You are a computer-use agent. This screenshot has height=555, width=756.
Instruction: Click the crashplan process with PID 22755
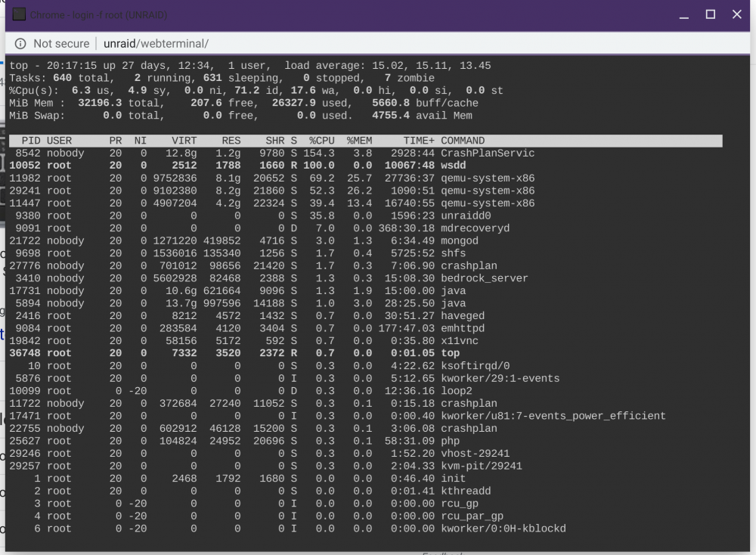tap(469, 429)
